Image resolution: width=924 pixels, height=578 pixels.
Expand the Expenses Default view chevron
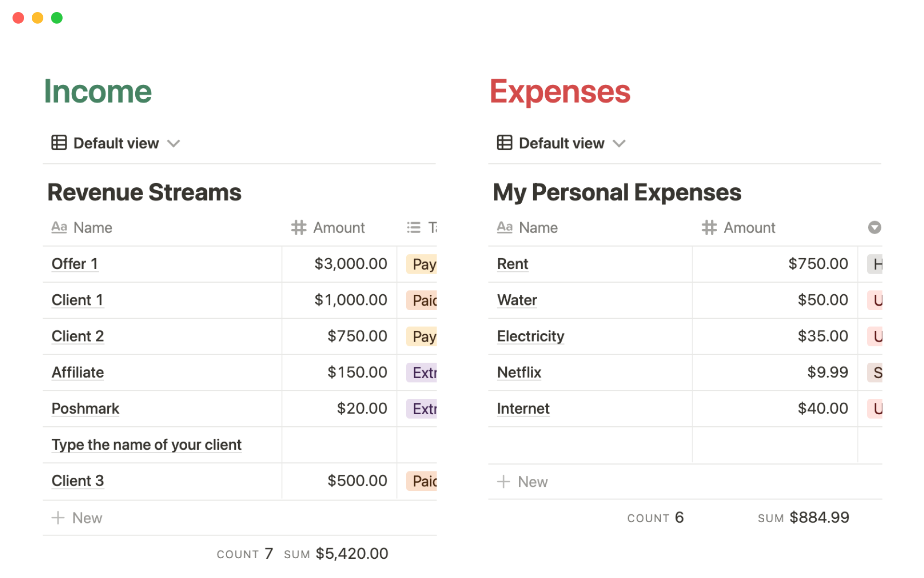(x=619, y=144)
